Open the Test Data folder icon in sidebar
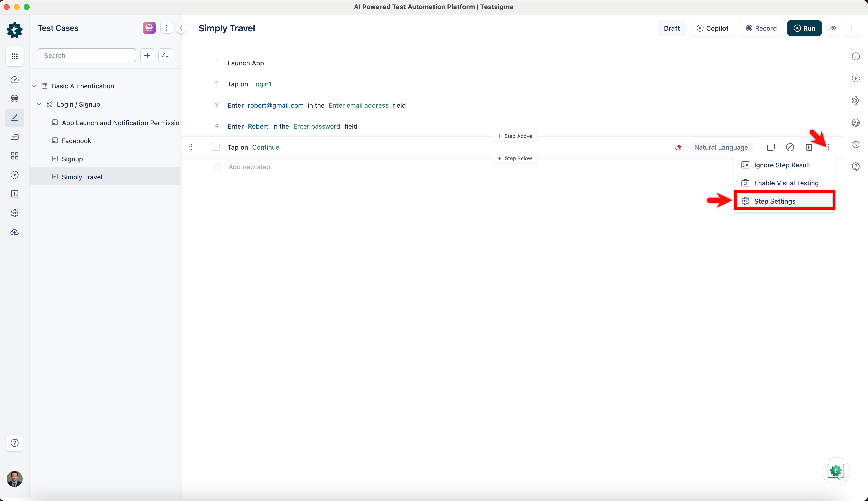The height and width of the screenshot is (501, 868). (15, 137)
